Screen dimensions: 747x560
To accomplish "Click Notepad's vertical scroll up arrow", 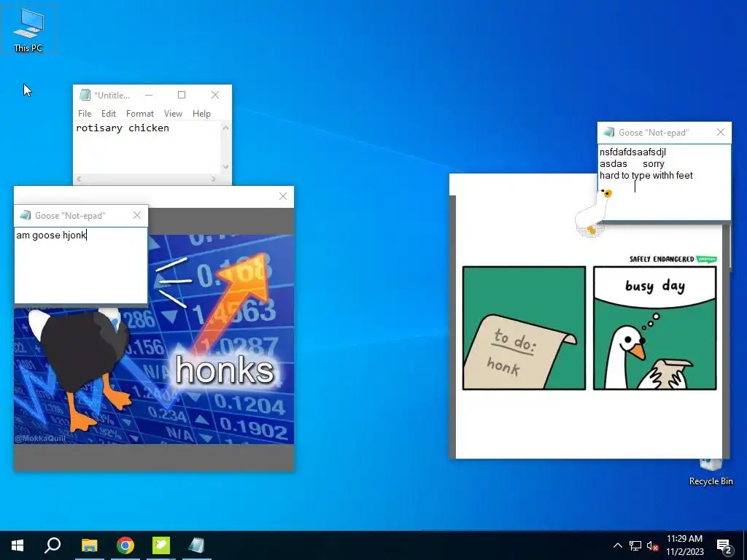I will 225,128.
